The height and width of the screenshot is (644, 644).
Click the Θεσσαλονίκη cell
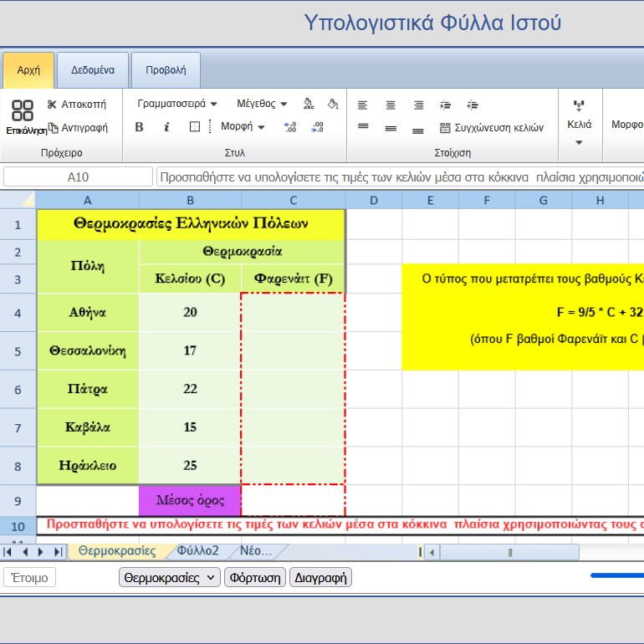point(88,350)
